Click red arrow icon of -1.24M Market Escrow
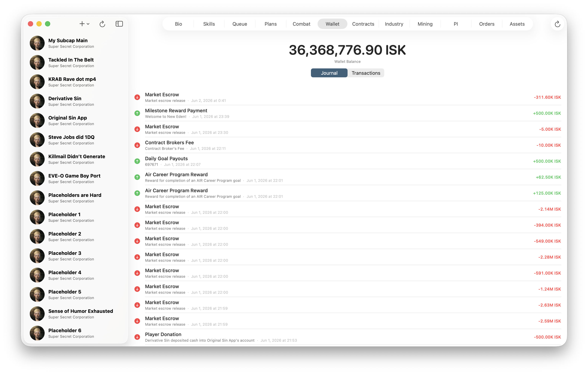The image size is (588, 374). tap(137, 289)
